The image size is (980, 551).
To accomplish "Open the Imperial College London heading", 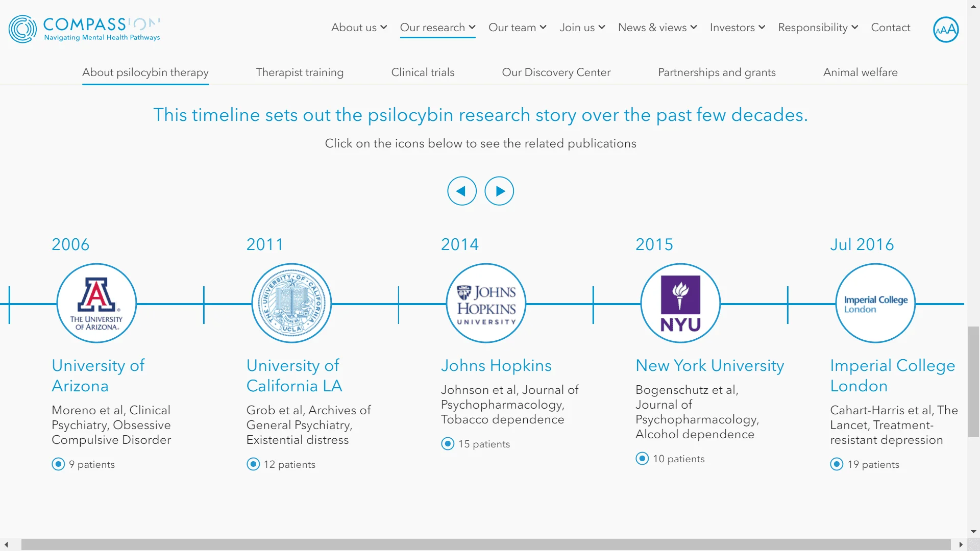I will [893, 375].
